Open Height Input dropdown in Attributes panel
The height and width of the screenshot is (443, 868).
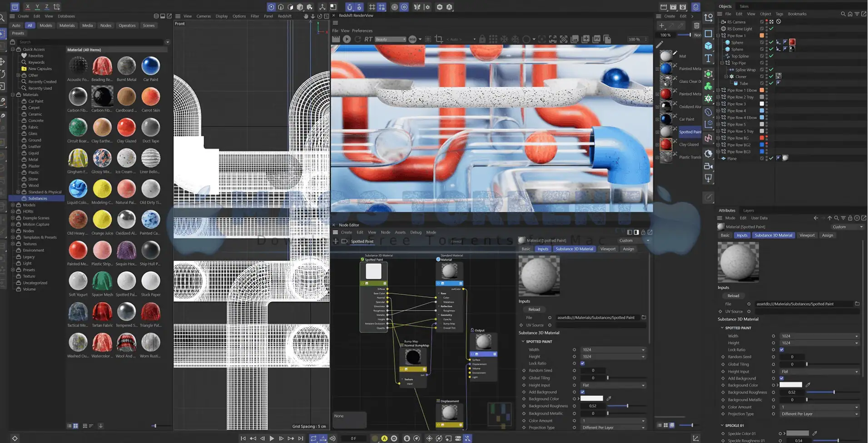(819, 371)
